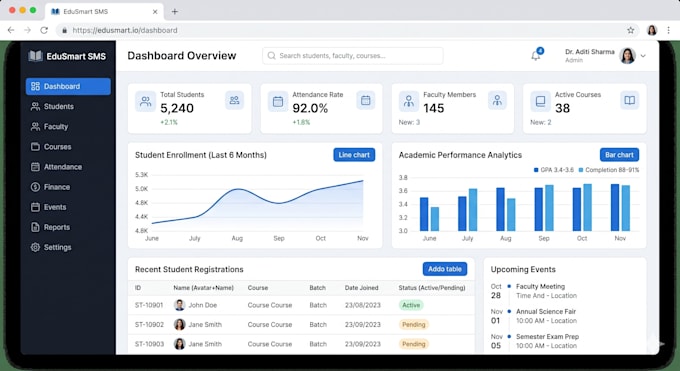
Task: Click the Faculty Meeting event
Action: (540, 286)
